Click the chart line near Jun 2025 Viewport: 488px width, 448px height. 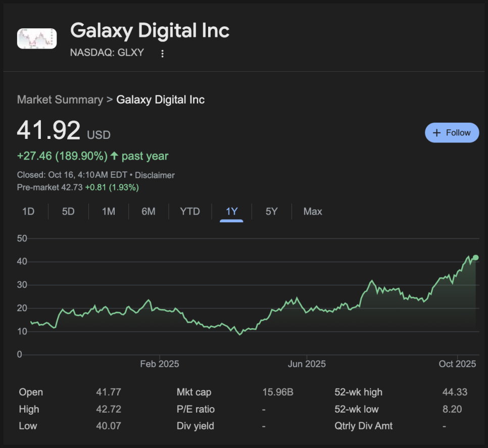pyautogui.click(x=307, y=311)
